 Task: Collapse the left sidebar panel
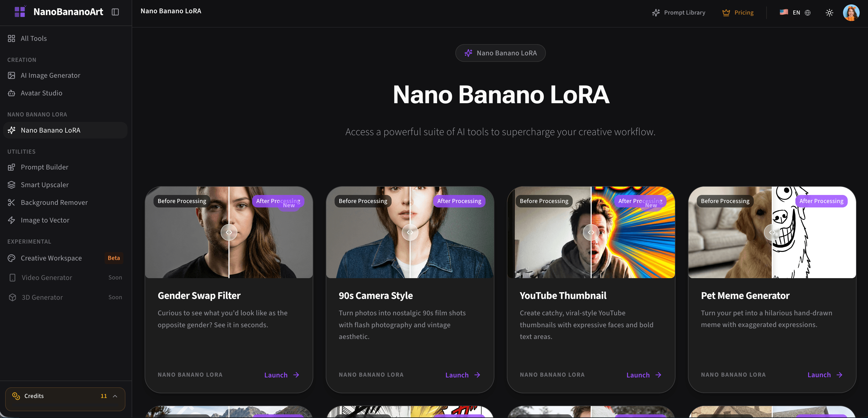115,12
